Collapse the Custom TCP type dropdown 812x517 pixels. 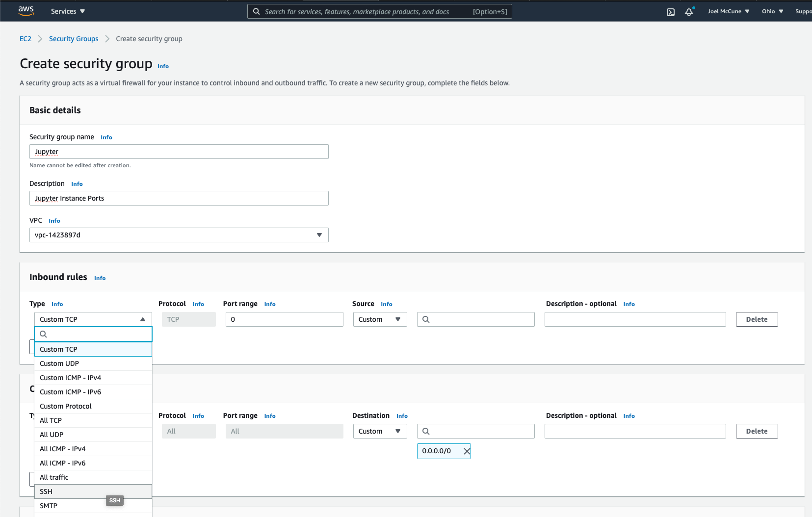(x=93, y=319)
